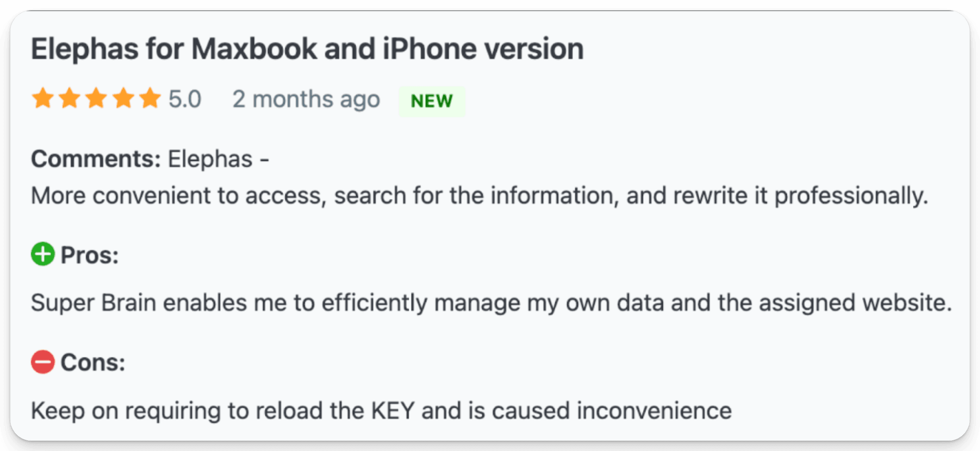Click the 5.0 rating score
The height and width of the screenshot is (451, 980).
[x=185, y=99]
